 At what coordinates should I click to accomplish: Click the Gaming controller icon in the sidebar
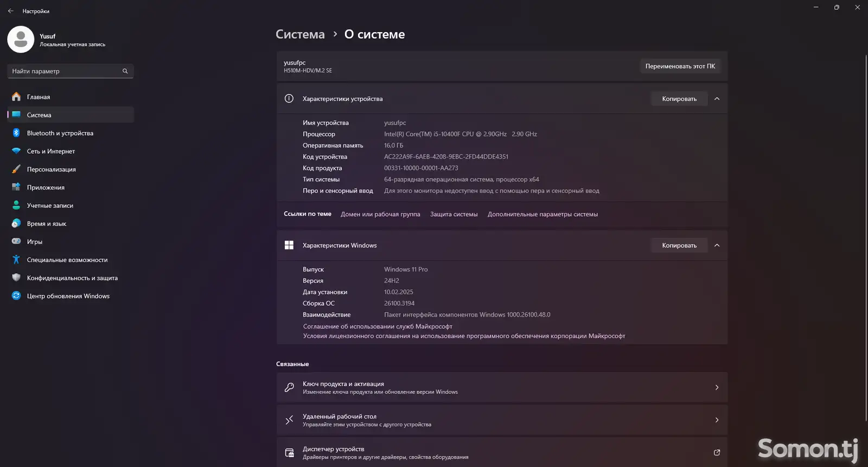point(16,241)
